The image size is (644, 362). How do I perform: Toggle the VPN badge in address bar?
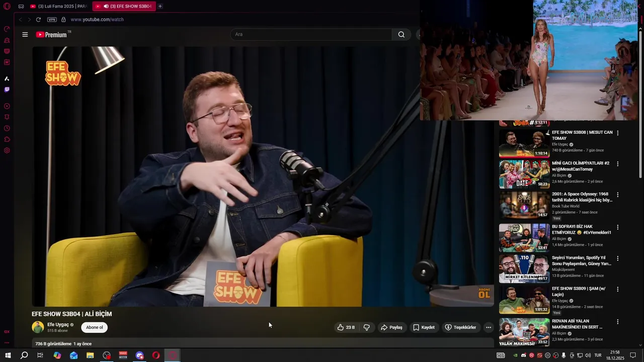(52, 20)
